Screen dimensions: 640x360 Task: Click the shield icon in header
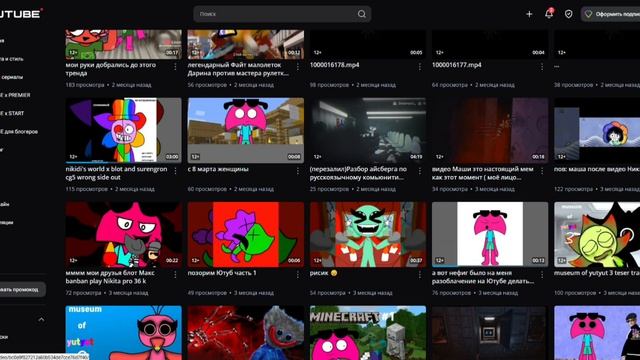(x=569, y=14)
